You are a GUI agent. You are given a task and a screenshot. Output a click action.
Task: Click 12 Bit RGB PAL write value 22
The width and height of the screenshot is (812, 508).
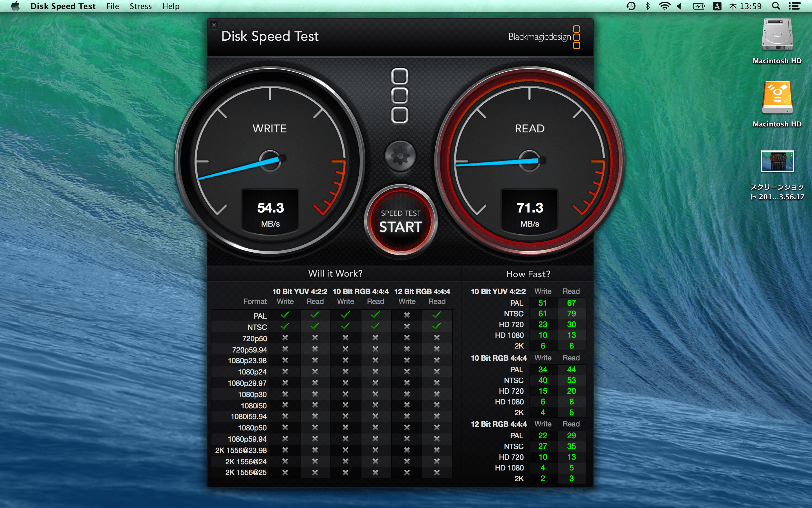[542, 436]
